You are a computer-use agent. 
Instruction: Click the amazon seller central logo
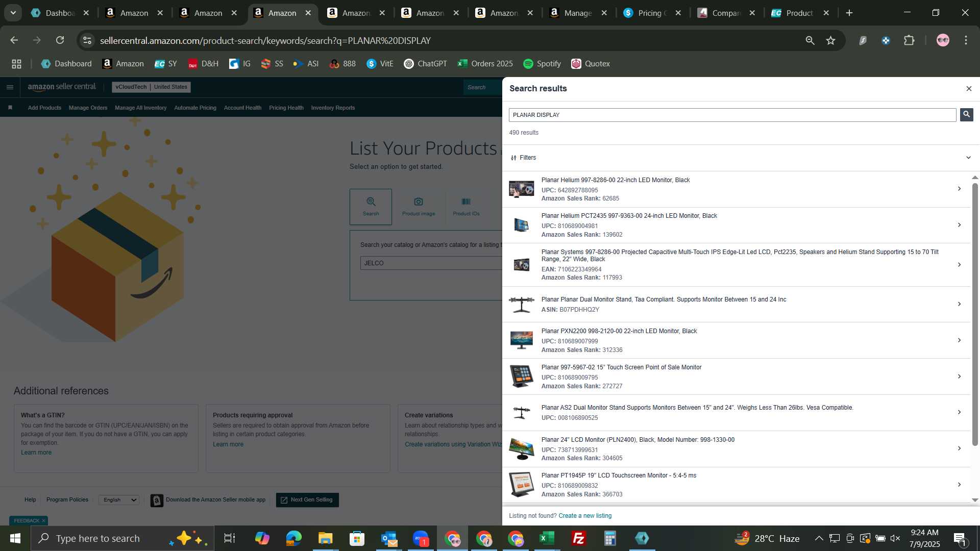click(x=62, y=87)
